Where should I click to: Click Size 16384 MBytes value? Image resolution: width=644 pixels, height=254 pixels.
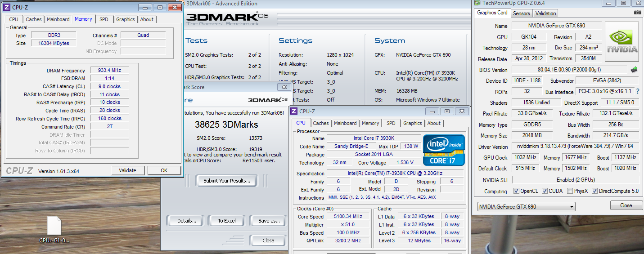tap(54, 43)
